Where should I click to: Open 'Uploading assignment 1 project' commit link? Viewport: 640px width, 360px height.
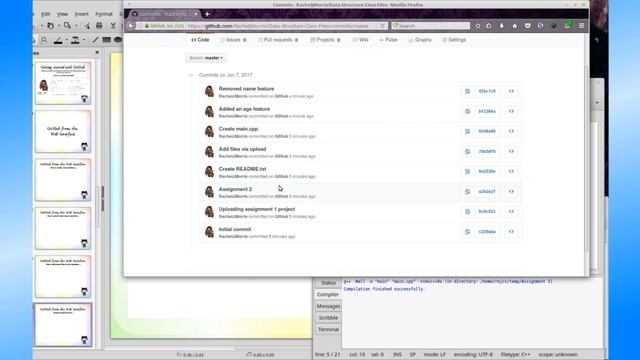pos(257,209)
